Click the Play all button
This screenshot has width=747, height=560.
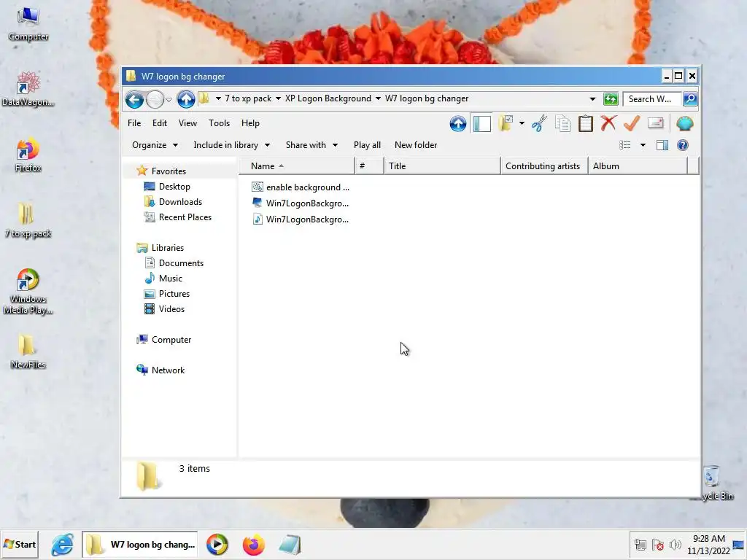pos(367,145)
